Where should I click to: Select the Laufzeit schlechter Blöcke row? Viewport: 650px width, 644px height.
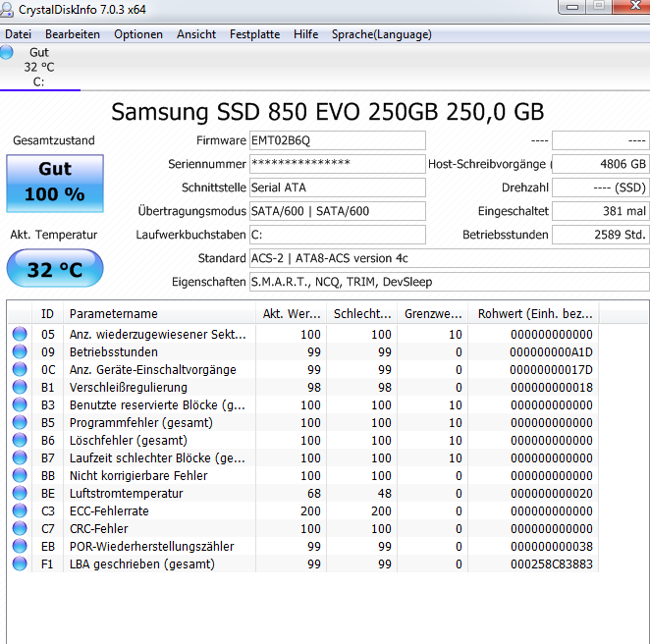tap(303, 457)
